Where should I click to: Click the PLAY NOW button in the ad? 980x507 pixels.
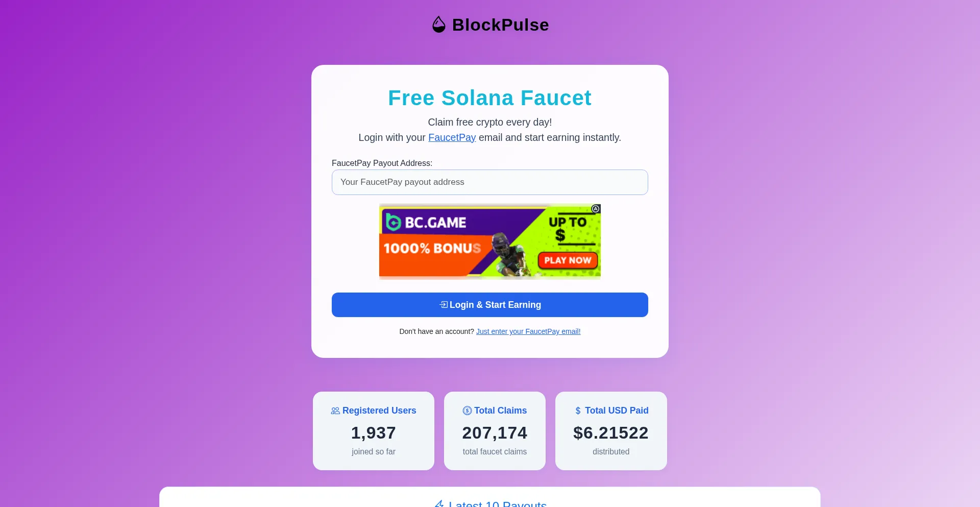tap(568, 260)
